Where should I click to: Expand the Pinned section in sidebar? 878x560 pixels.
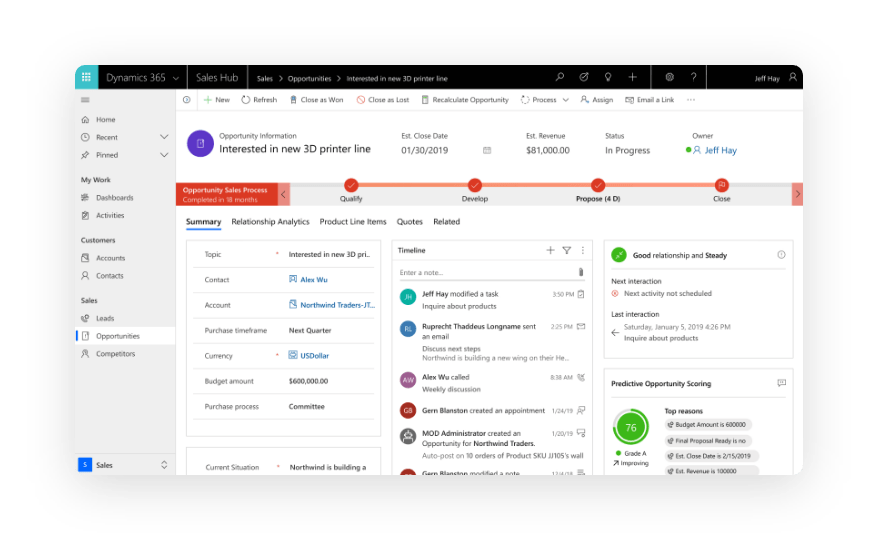point(164,155)
